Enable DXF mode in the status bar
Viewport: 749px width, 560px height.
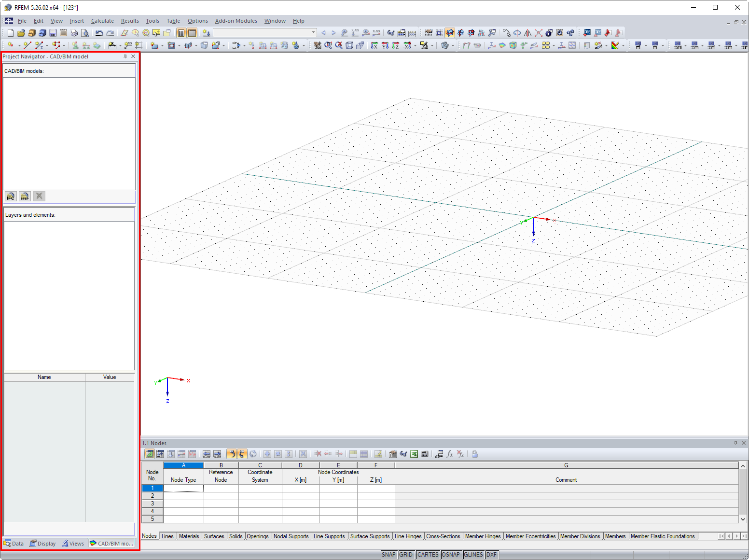click(x=492, y=554)
